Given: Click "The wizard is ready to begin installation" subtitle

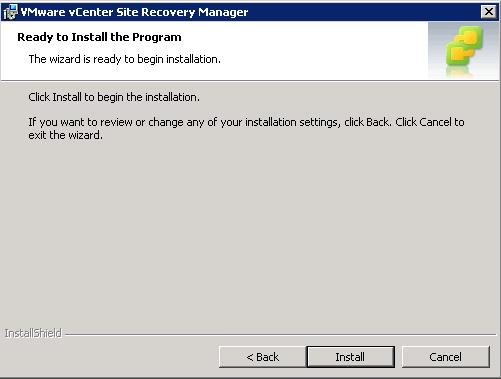Looking at the screenshot, I should 125,59.
